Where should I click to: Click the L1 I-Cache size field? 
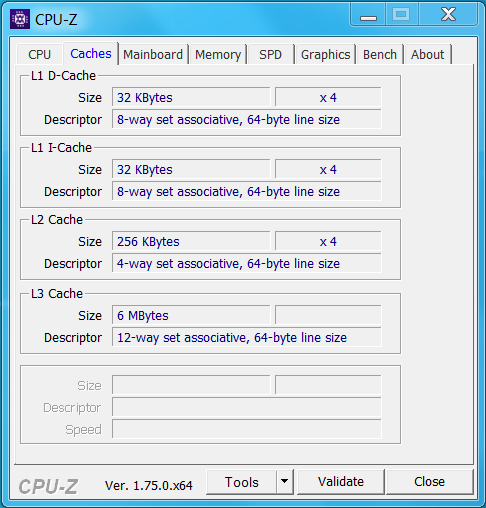191,169
